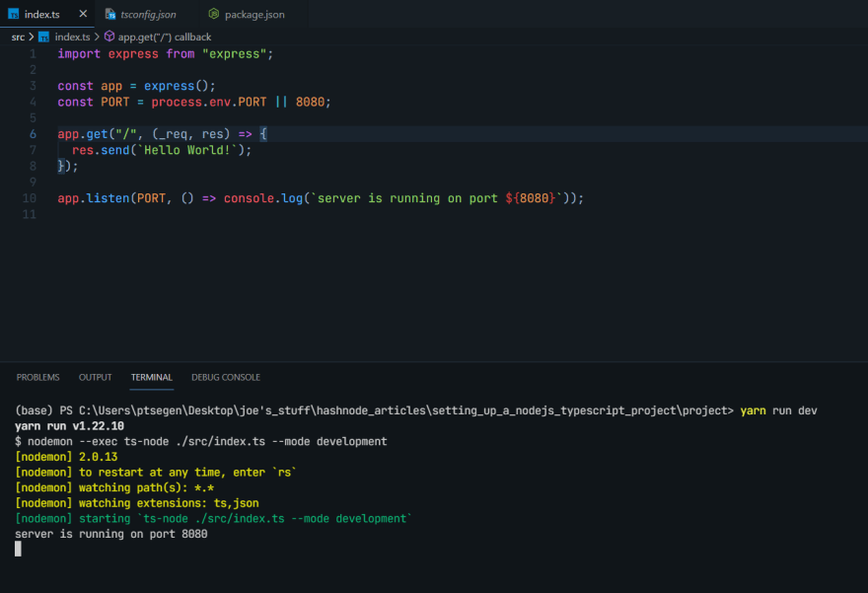Click line number 1 in gutter

click(x=33, y=53)
